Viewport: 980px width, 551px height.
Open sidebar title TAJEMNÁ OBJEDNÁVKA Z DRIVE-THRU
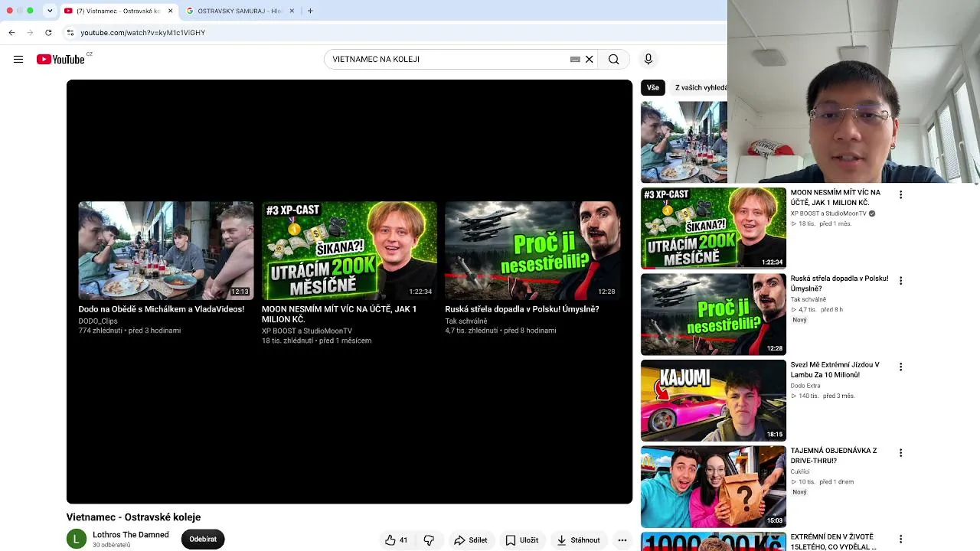click(834, 456)
